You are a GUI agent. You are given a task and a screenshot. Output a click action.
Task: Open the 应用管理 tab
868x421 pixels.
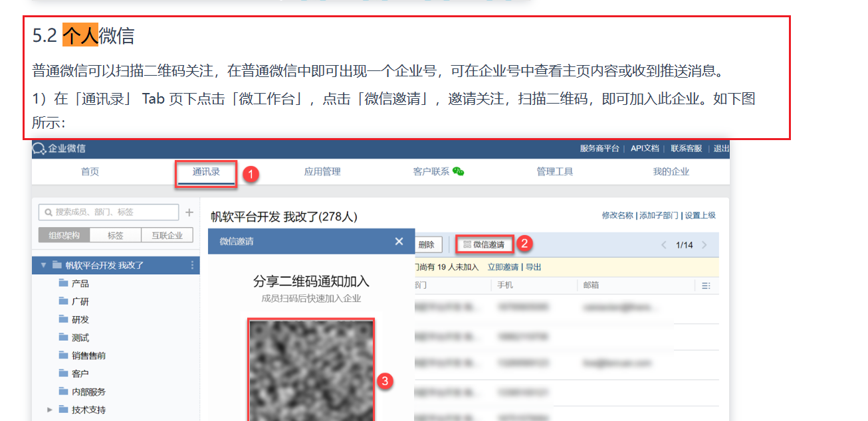(322, 171)
